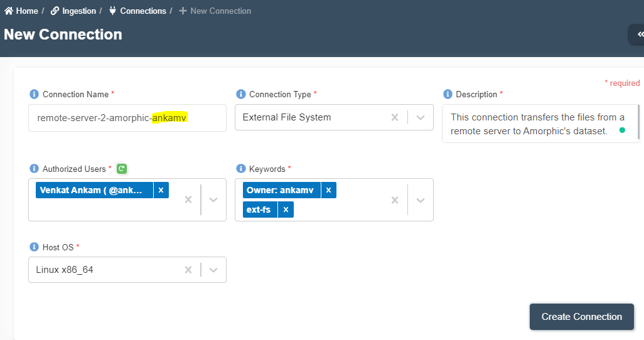This screenshot has width=644, height=340.
Task: Click the Linux x86_64 value
Action: pyautogui.click(x=65, y=270)
